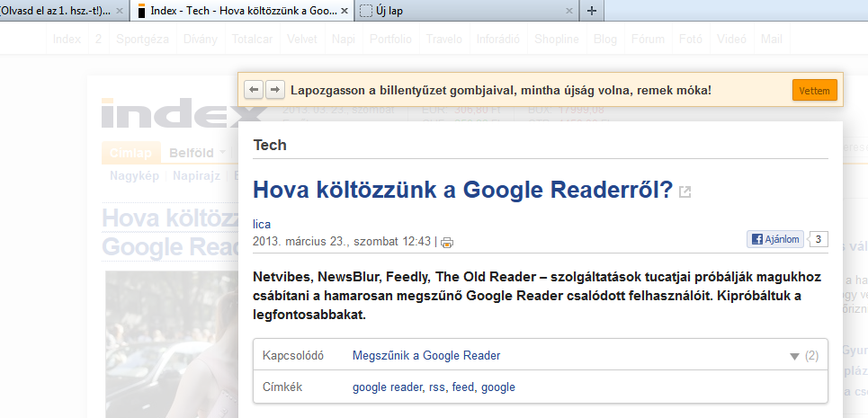Image resolution: width=868 pixels, height=418 pixels.
Task: Click the Facebook Ajánlom button
Action: click(x=775, y=239)
